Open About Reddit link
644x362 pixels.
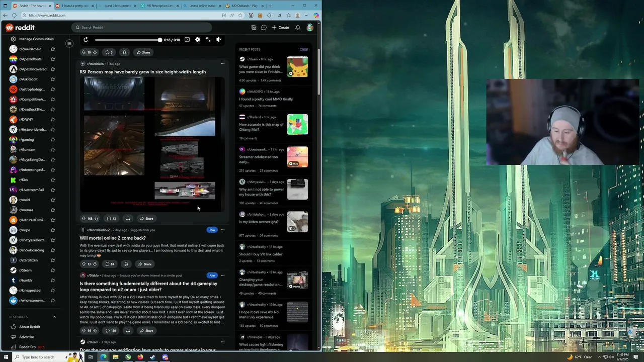tap(29, 327)
